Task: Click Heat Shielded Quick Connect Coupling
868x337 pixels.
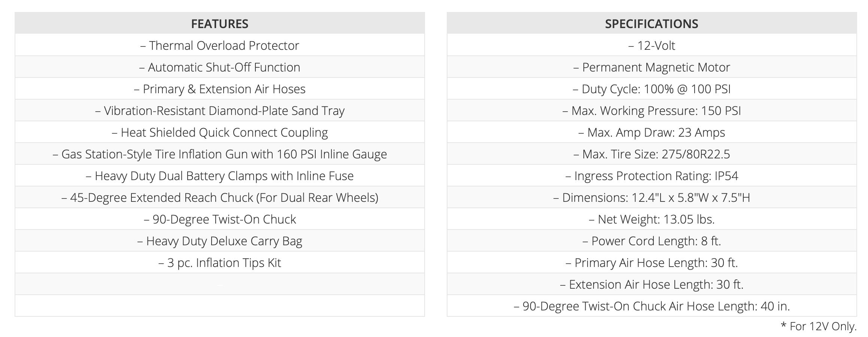Action: point(220,132)
